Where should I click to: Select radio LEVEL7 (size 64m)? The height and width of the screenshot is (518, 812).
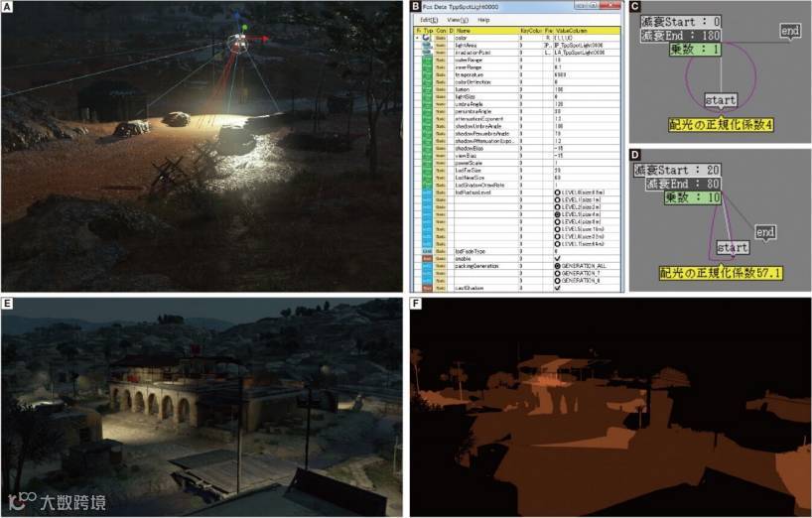click(557, 243)
